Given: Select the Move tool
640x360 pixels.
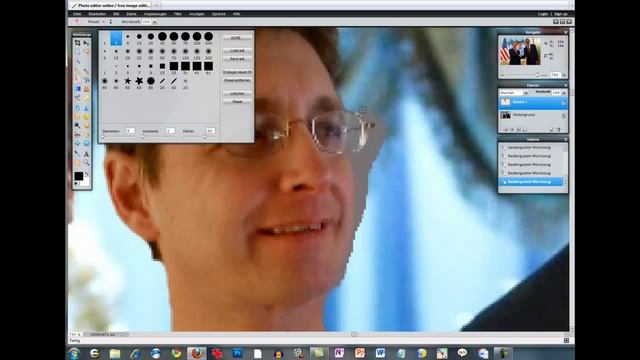Looking at the screenshot, I should tap(86, 43).
